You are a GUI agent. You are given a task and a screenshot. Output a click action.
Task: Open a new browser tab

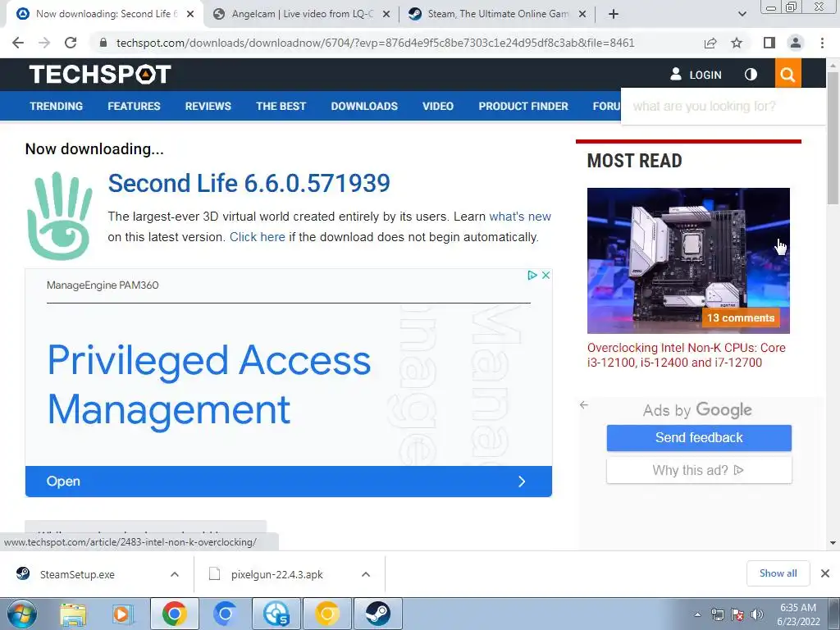click(x=614, y=14)
